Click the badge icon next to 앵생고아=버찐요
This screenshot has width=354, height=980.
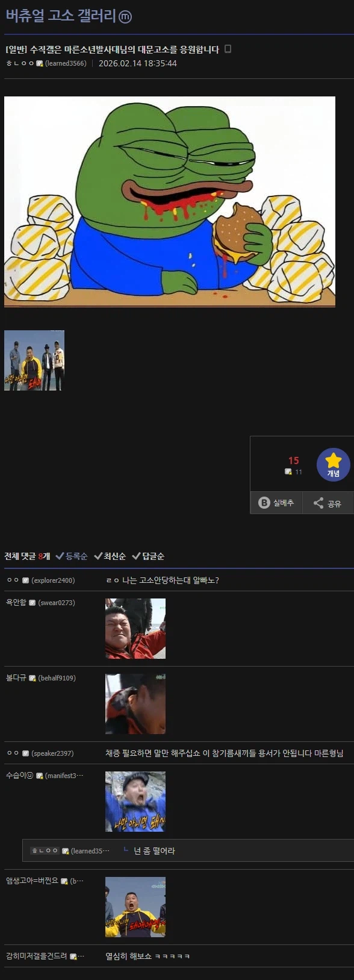(64, 881)
